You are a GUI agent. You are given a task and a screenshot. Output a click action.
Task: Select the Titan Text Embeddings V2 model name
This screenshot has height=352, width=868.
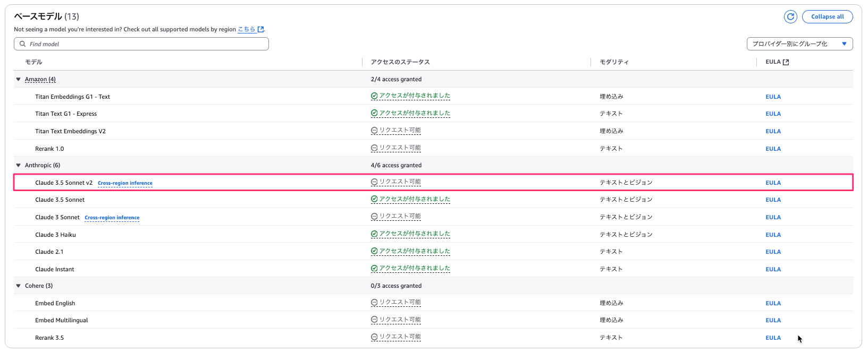click(x=70, y=131)
